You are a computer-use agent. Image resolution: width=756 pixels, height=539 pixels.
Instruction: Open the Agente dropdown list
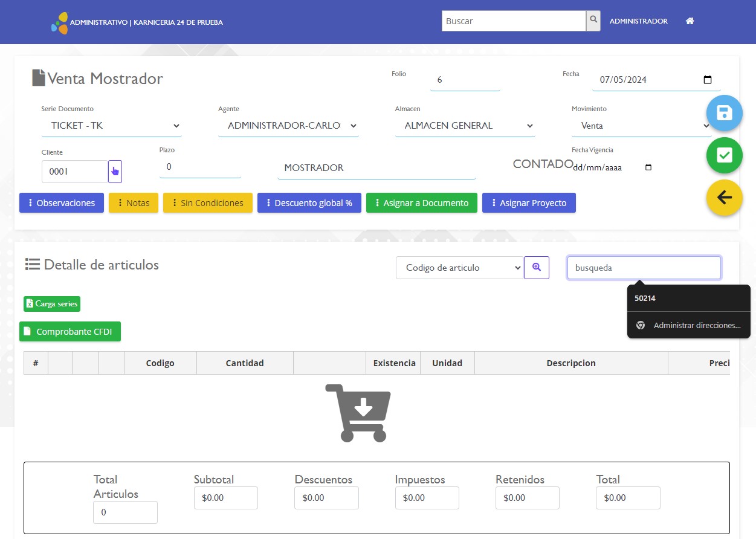click(x=288, y=126)
